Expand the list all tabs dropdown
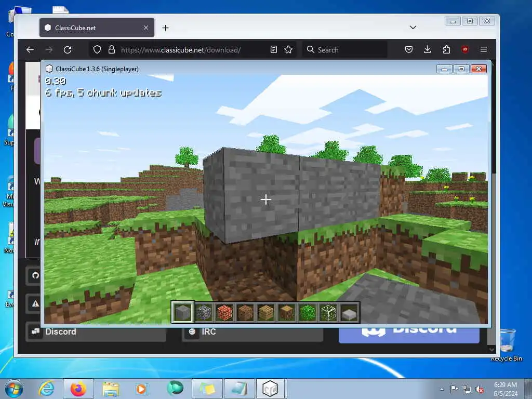Screen dimensions: 532x399 (413, 28)
